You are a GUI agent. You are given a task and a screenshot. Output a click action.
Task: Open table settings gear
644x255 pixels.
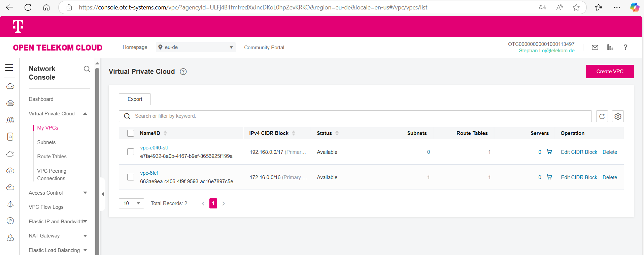tap(618, 116)
